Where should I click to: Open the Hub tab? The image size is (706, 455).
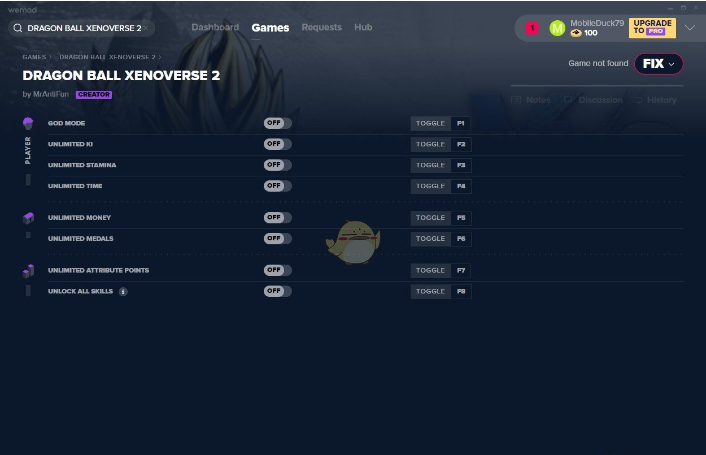(363, 27)
